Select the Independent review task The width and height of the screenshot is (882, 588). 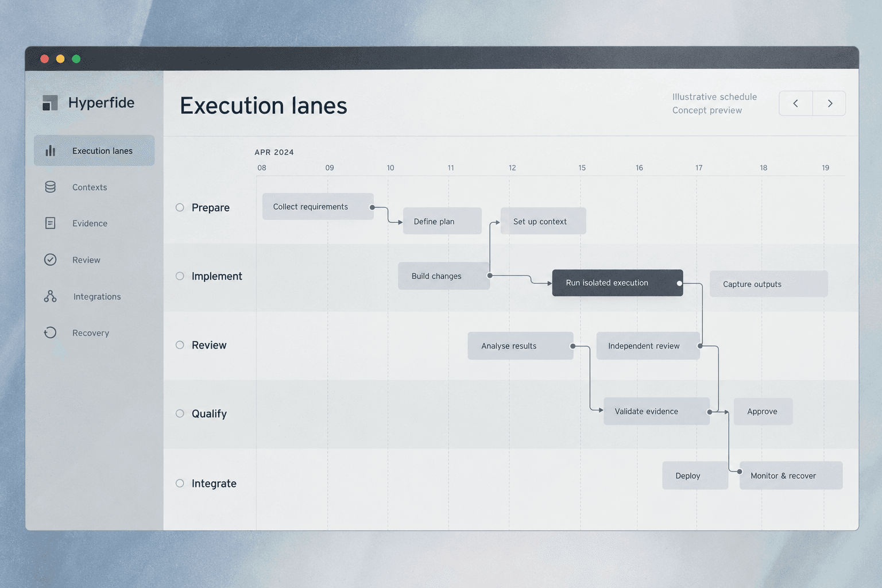point(648,346)
